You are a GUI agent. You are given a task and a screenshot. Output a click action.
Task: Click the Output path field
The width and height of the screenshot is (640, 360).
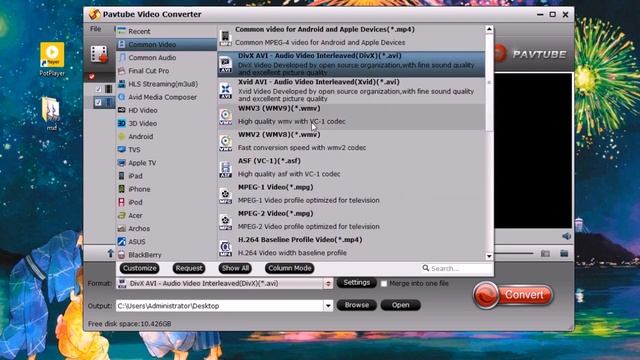220,306
